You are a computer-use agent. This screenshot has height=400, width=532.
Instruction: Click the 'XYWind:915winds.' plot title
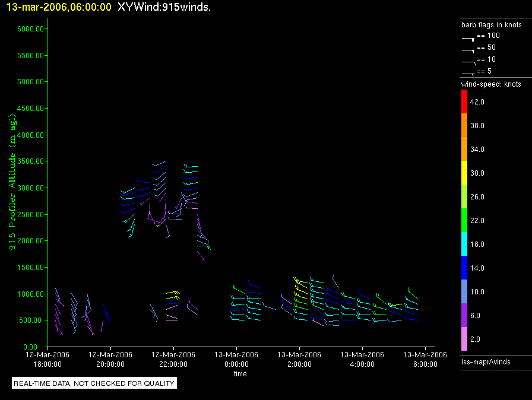164,7
